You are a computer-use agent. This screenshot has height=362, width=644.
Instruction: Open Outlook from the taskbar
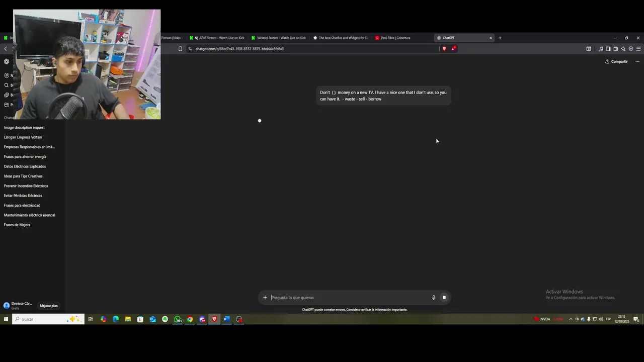coord(152,319)
